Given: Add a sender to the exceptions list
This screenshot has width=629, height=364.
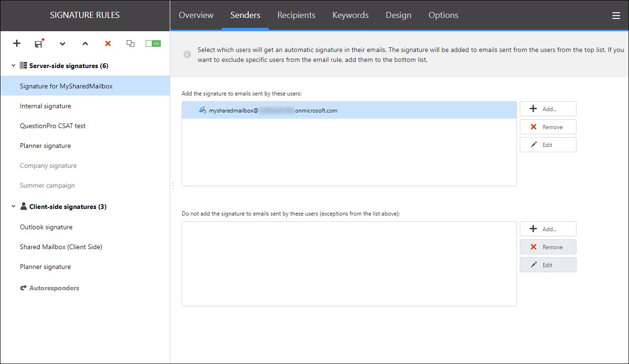Looking at the screenshot, I should (x=548, y=228).
